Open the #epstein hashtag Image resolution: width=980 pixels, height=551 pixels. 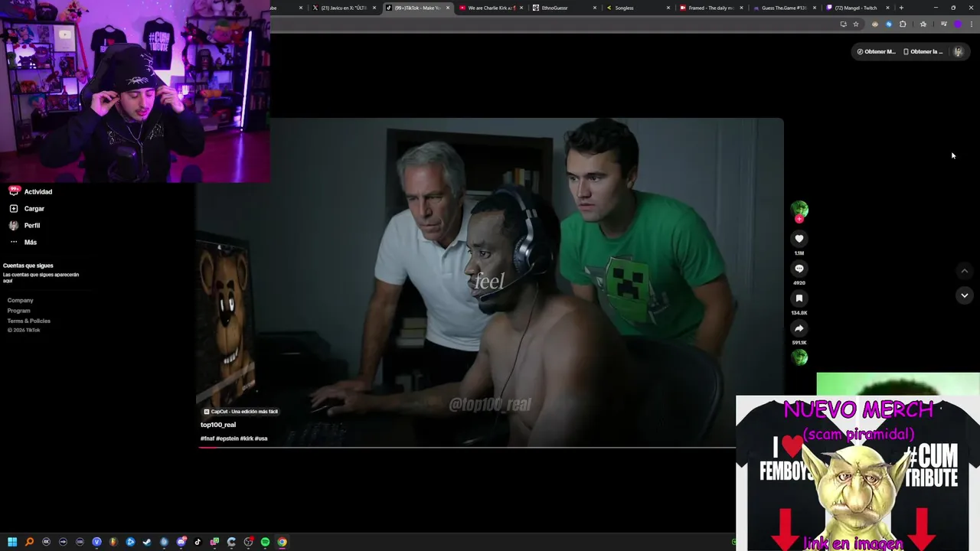coord(227,439)
